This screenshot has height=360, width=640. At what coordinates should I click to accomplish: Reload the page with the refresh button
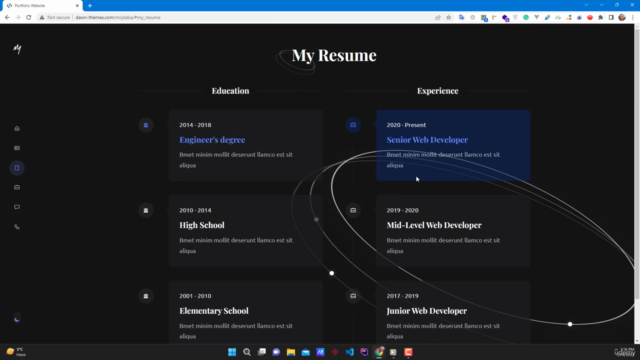coord(29,18)
